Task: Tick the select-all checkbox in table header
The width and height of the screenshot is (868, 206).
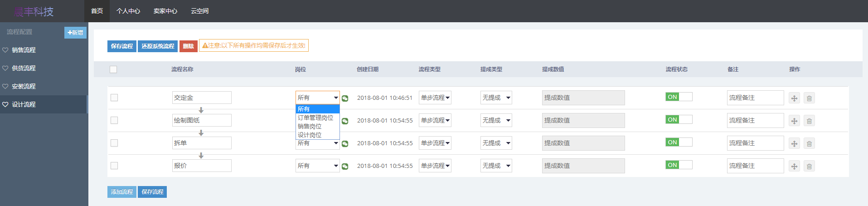Action: point(113,69)
